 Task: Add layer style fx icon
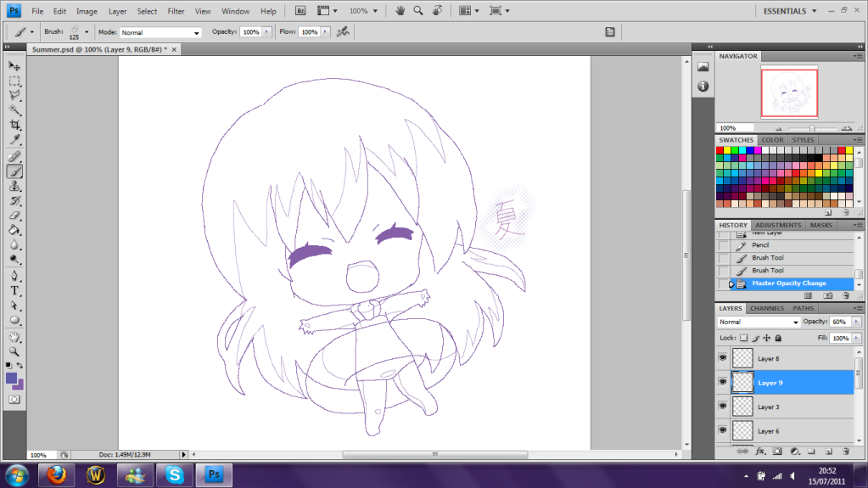pyautogui.click(x=760, y=452)
